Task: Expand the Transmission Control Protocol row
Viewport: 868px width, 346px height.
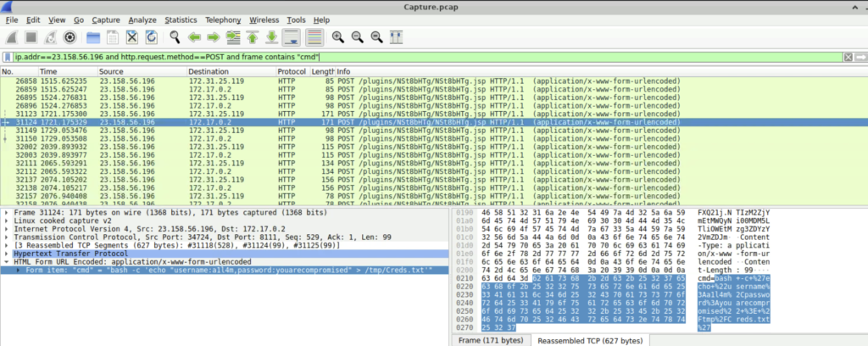Action: (x=7, y=237)
